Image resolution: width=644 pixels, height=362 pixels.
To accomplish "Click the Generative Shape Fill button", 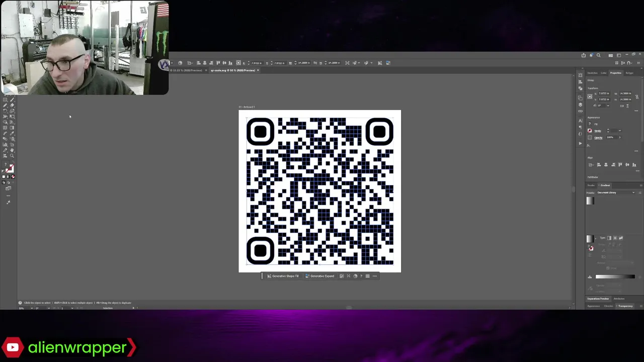I will pos(283,276).
